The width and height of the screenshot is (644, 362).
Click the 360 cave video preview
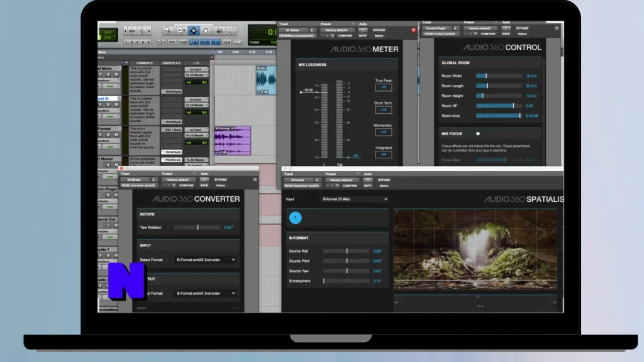475,249
